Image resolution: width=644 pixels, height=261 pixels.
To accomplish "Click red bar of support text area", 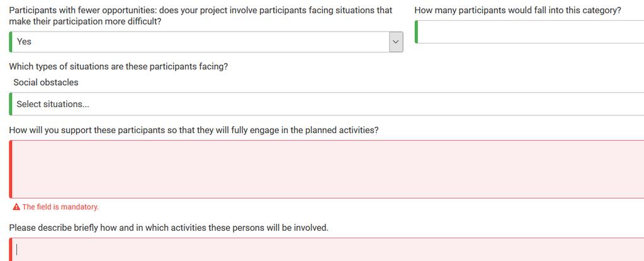I will click(11, 170).
